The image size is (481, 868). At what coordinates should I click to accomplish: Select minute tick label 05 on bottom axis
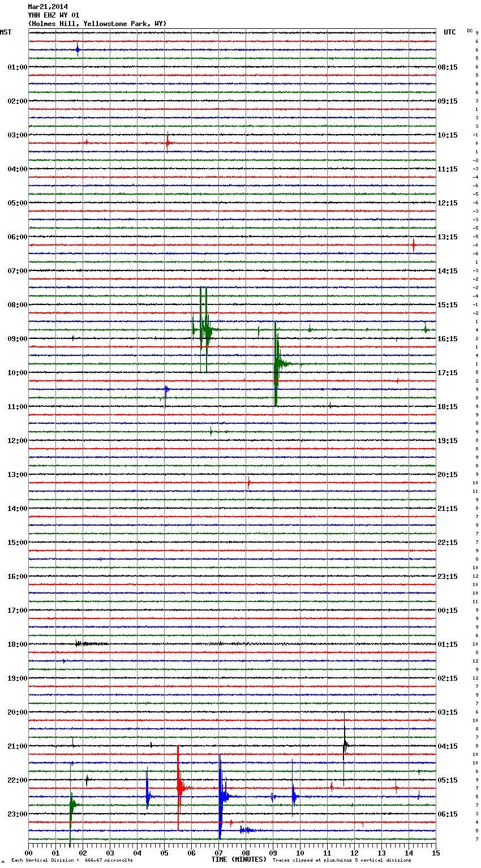click(x=164, y=853)
